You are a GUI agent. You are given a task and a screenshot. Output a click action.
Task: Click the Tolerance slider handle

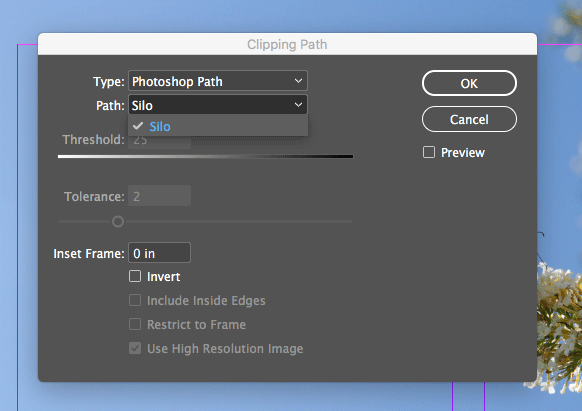118,222
